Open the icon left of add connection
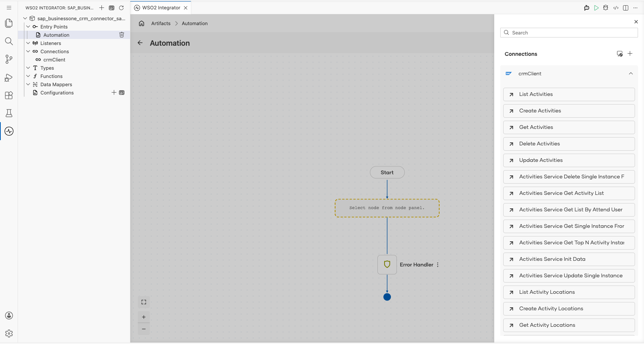This screenshot has height=344, width=644. [620, 54]
